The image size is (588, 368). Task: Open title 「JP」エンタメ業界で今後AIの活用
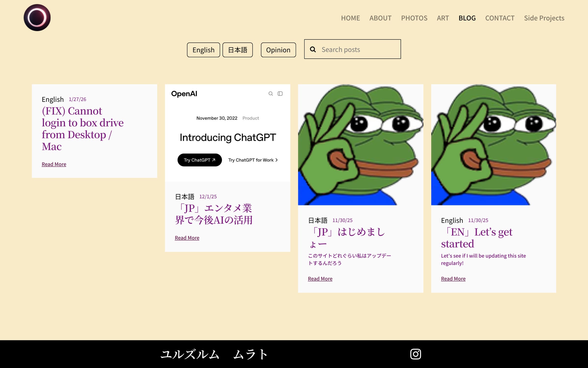coord(213,214)
